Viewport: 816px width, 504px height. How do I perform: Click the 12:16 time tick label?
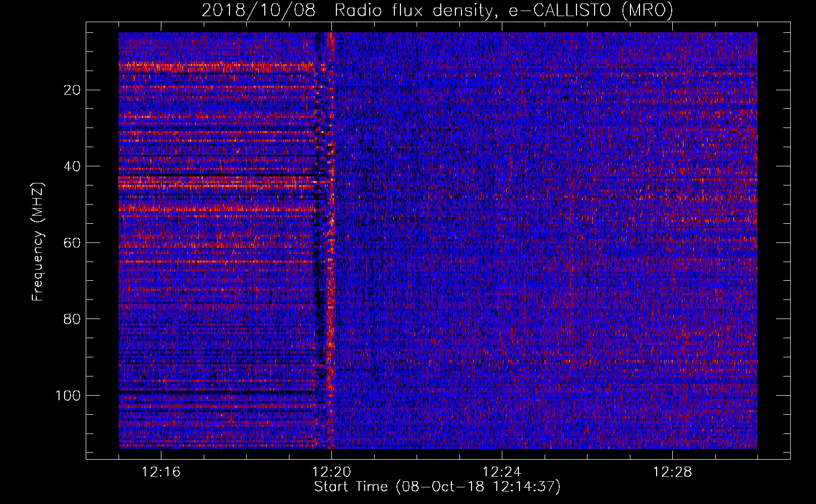coord(161,472)
